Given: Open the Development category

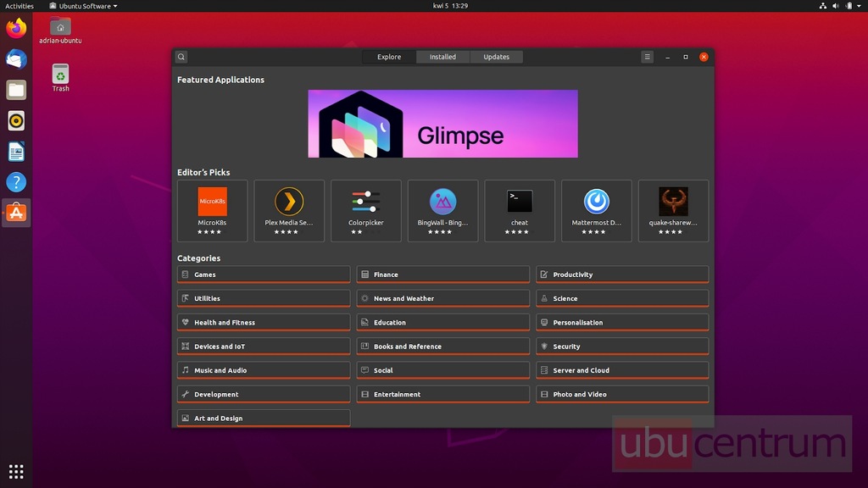Looking at the screenshot, I should 264,394.
